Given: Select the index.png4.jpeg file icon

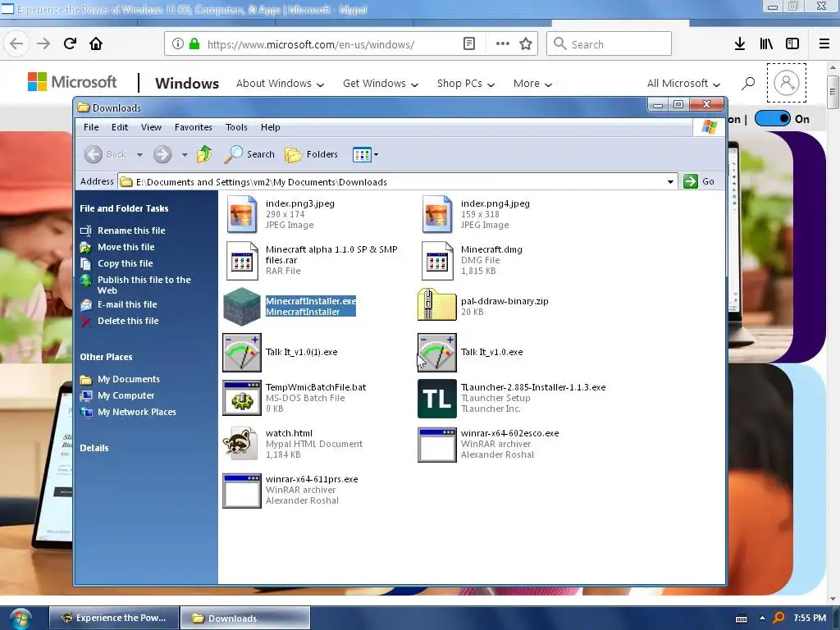Looking at the screenshot, I should click(x=436, y=214).
